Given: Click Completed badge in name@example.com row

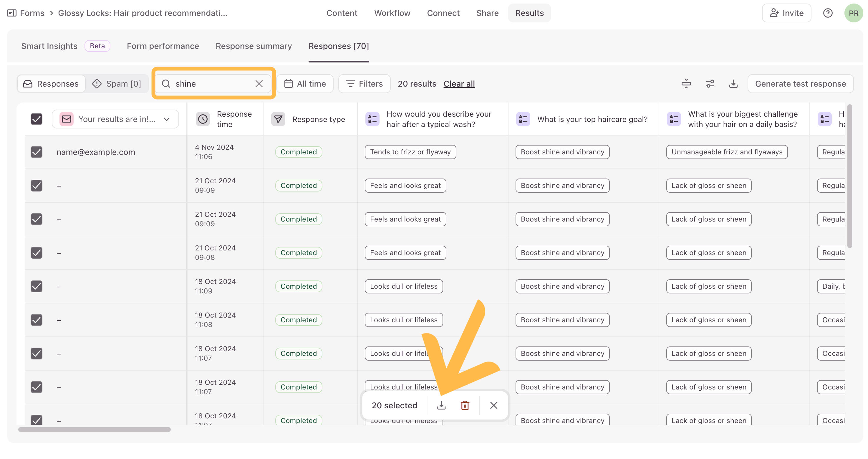Looking at the screenshot, I should pos(298,152).
